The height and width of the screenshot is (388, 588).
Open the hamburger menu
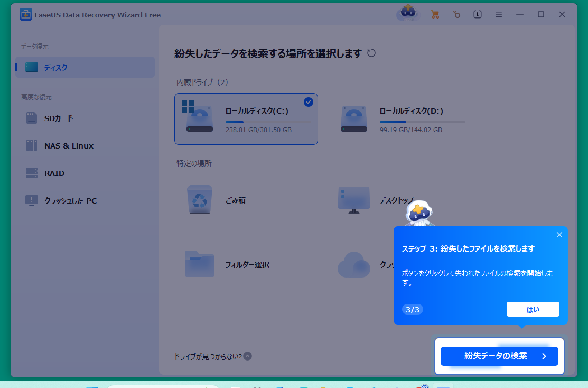498,15
